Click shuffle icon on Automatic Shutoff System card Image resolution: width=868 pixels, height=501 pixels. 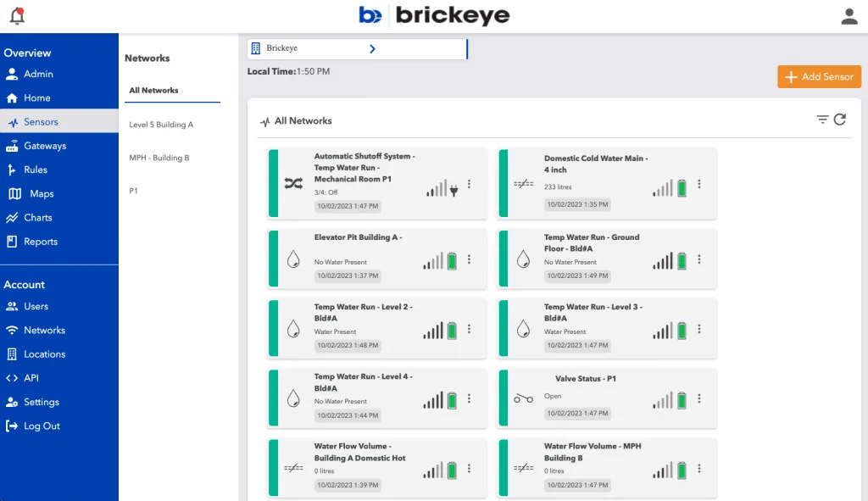[293, 183]
